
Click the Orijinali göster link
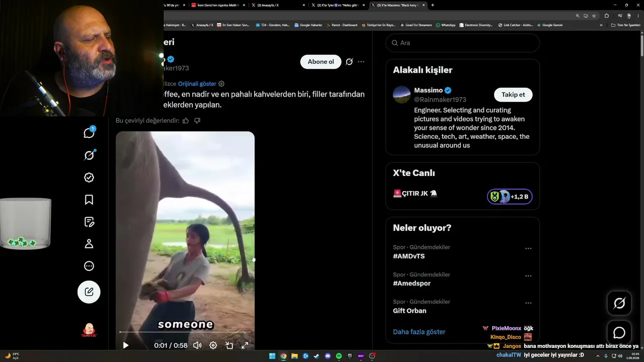(197, 84)
